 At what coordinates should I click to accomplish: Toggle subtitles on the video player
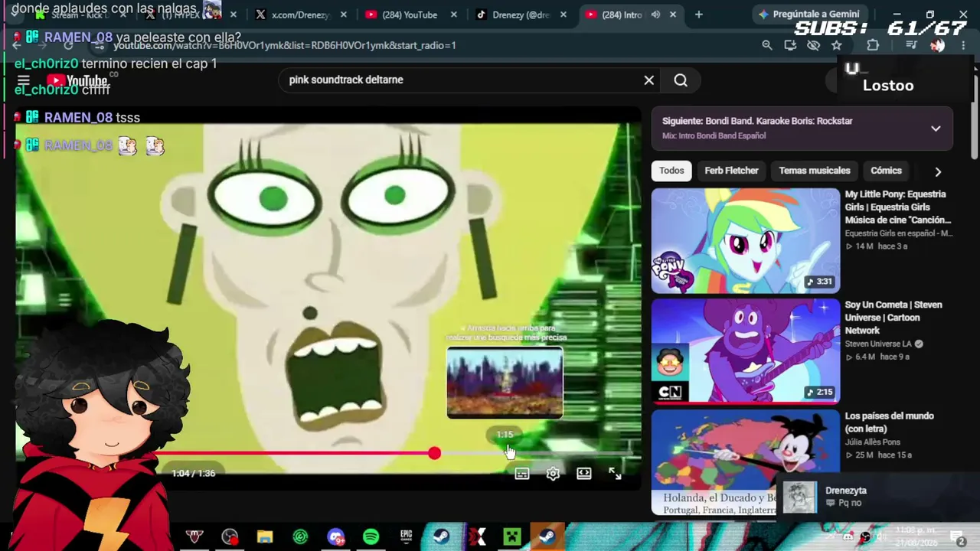click(522, 474)
